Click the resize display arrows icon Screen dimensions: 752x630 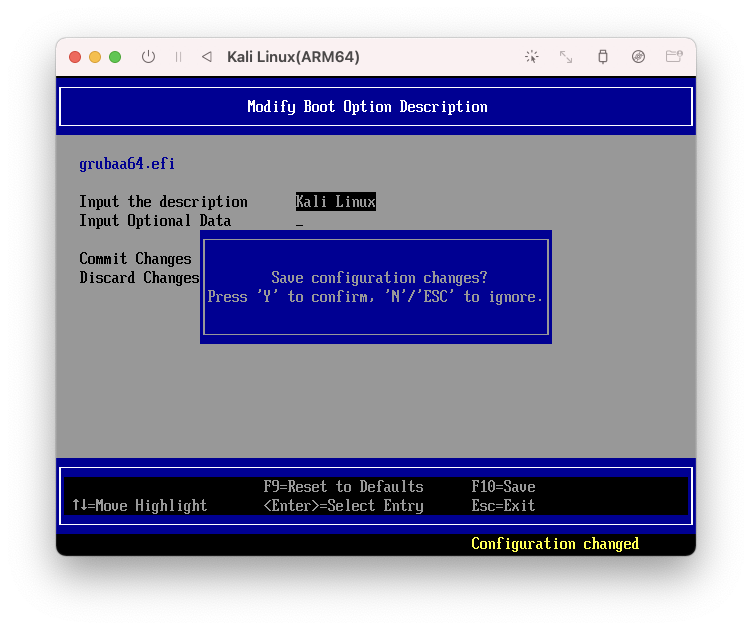coord(566,57)
